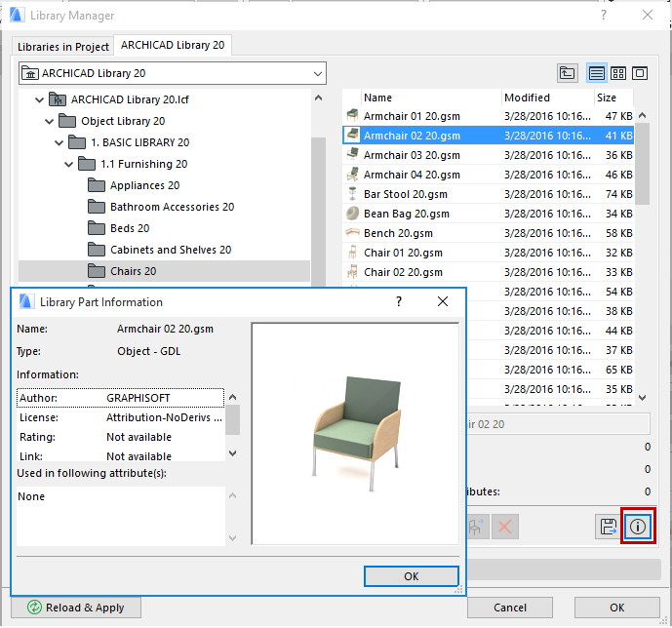Click the Reload & Apply button

(x=76, y=608)
